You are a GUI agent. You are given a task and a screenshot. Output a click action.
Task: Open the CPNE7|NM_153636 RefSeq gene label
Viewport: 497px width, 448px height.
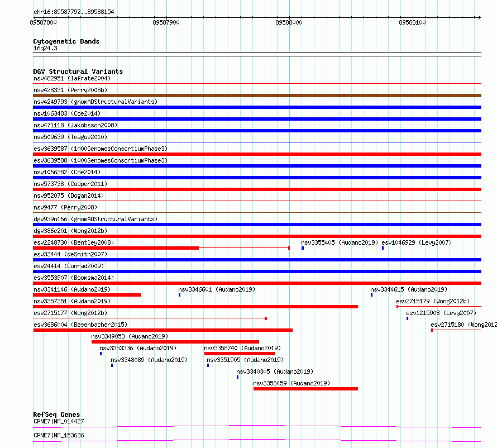59,435
